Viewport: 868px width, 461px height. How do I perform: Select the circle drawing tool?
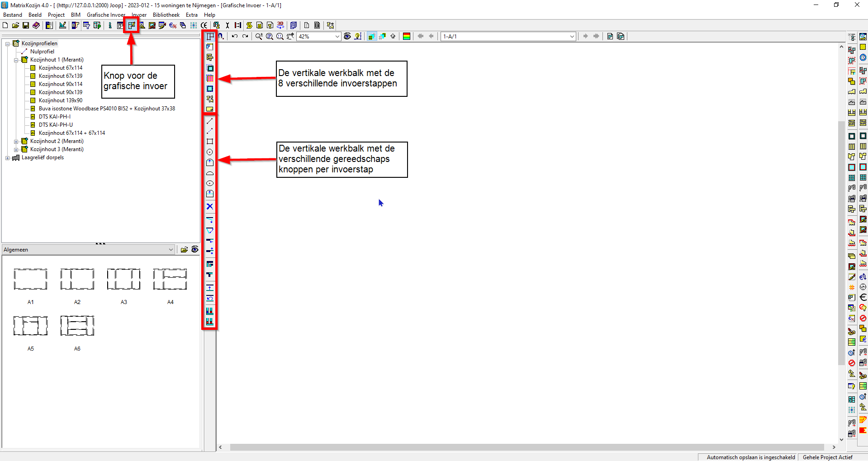click(210, 152)
